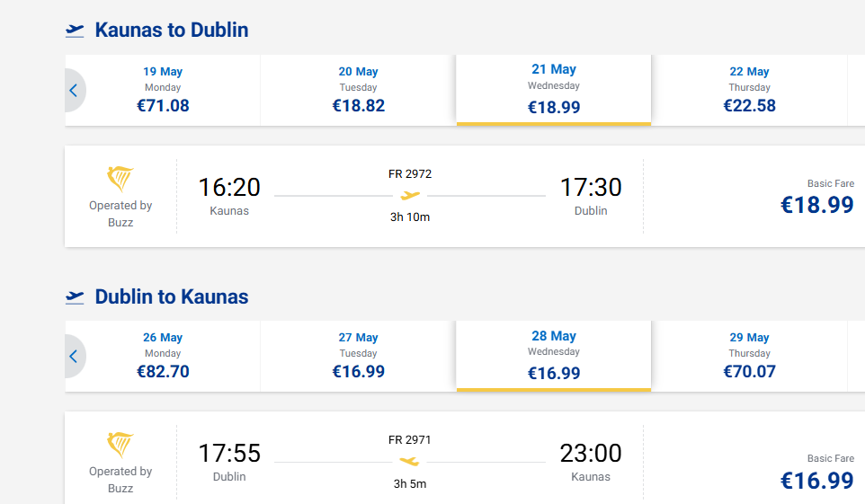Click the Ryanair harp logo on flight FR 2971
Image resolution: width=865 pixels, height=504 pixels.
point(120,445)
